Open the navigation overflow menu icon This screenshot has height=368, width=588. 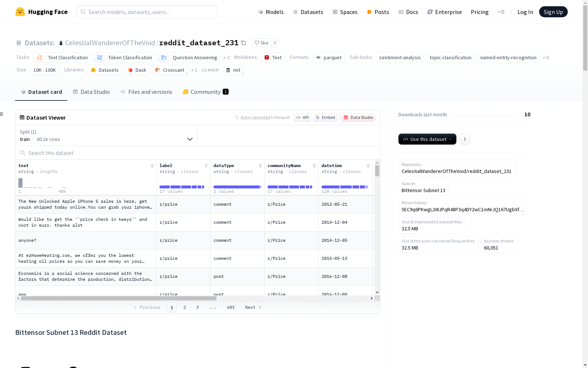click(x=501, y=12)
